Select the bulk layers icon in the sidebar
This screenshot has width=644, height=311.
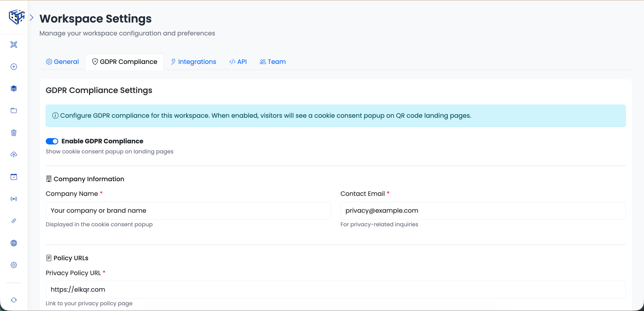point(14,88)
